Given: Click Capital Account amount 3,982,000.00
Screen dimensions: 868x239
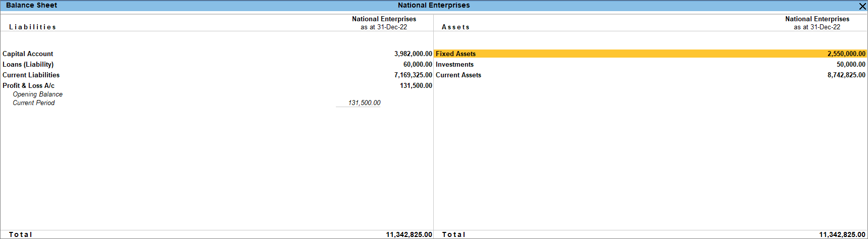Looking at the screenshot, I should [x=413, y=54].
